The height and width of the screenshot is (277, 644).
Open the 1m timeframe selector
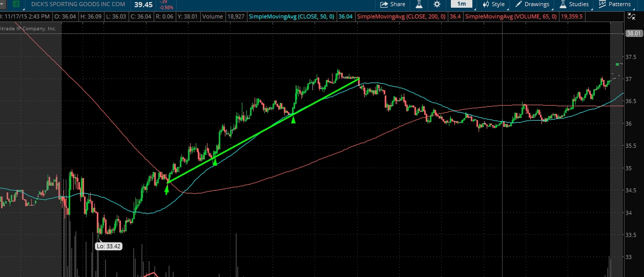tap(462, 4)
